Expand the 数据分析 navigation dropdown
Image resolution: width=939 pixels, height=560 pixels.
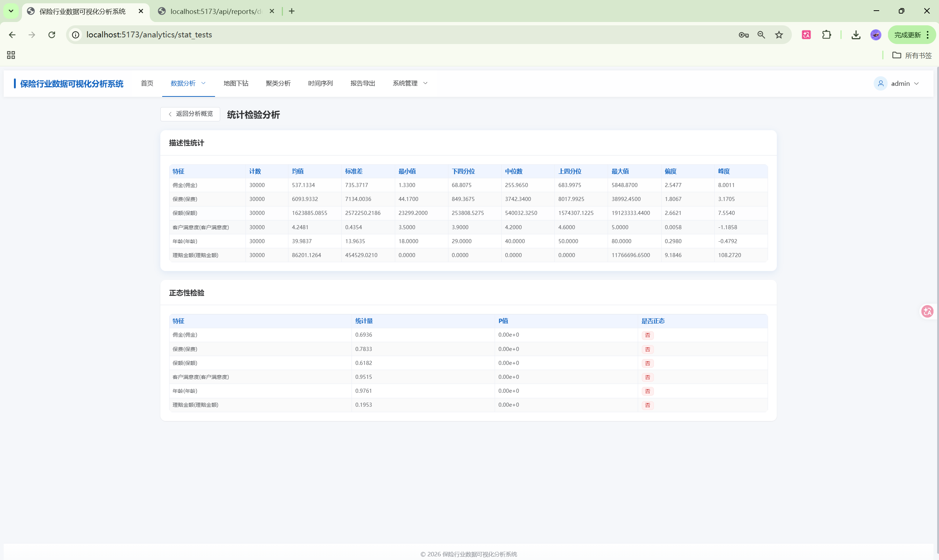[x=188, y=83]
